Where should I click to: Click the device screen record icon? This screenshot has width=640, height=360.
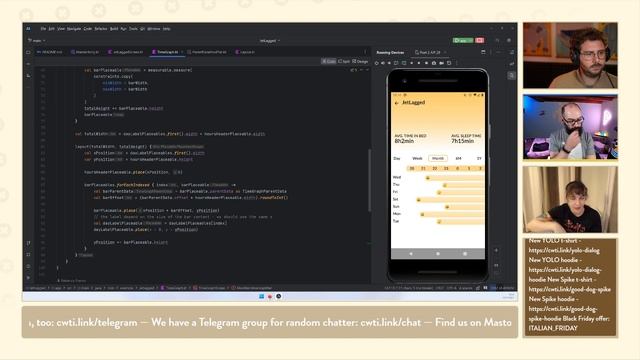(x=441, y=63)
